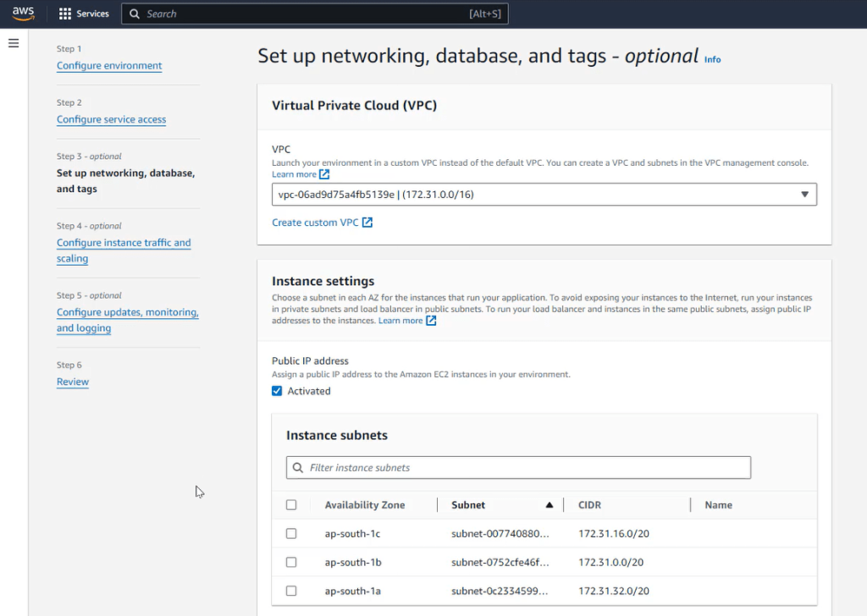Check the ap-south-1c subnet row
This screenshot has height=616, width=867.
[x=291, y=534]
